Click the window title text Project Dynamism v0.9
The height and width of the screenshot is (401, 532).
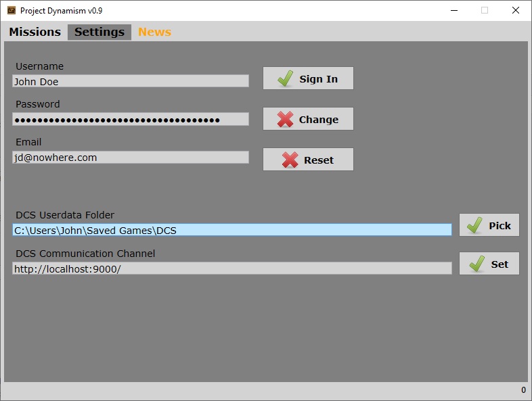pos(62,11)
